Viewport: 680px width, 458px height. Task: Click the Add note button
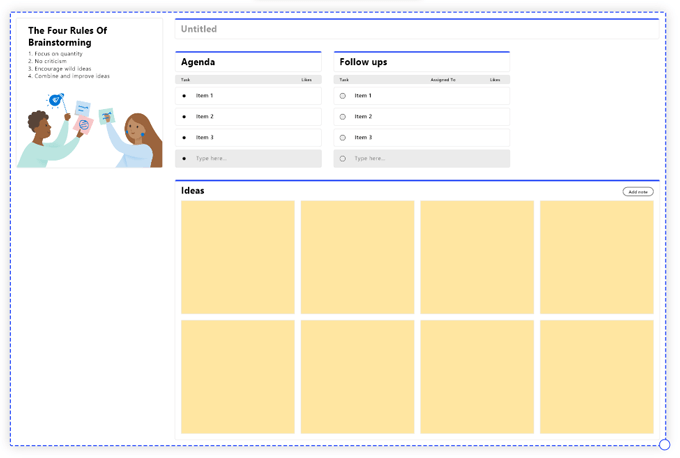coord(638,192)
